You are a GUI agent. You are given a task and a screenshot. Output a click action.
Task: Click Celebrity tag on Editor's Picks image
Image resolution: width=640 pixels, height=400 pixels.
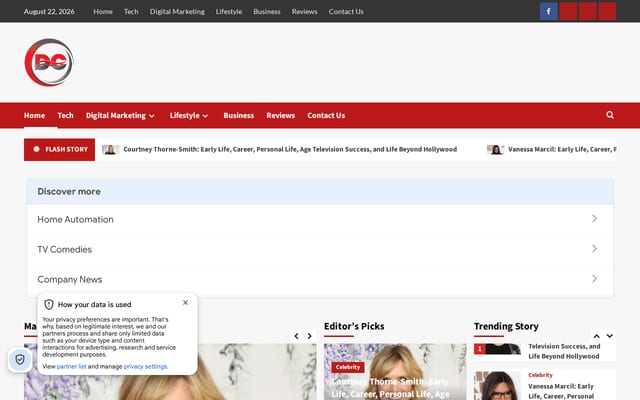348,367
